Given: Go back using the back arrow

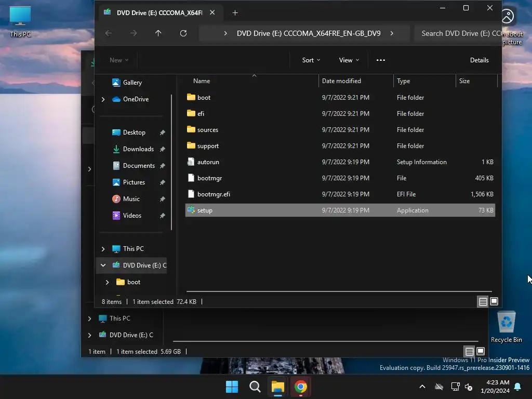Looking at the screenshot, I should (x=108, y=33).
